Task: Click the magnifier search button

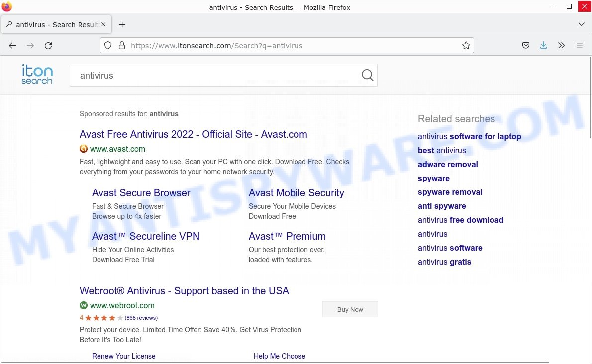Action: (367, 75)
